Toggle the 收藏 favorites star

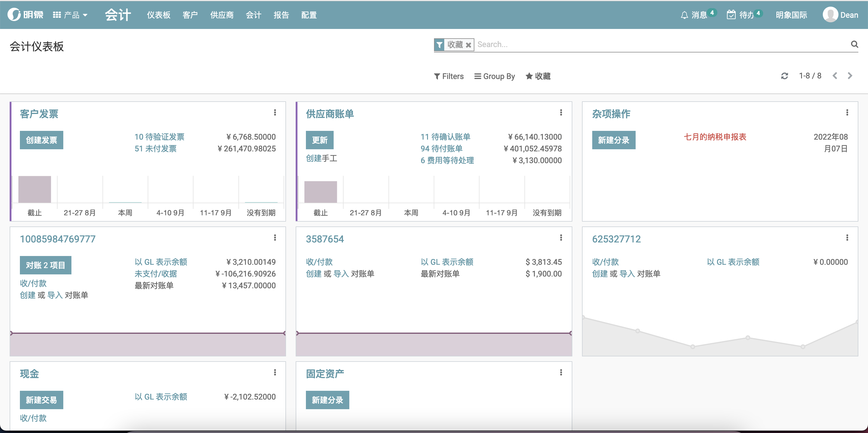pos(538,76)
